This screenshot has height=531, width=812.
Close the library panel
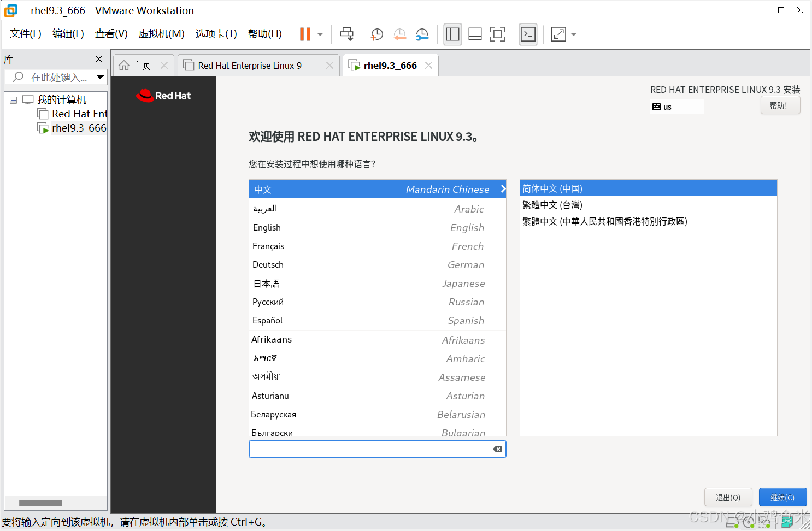click(98, 59)
